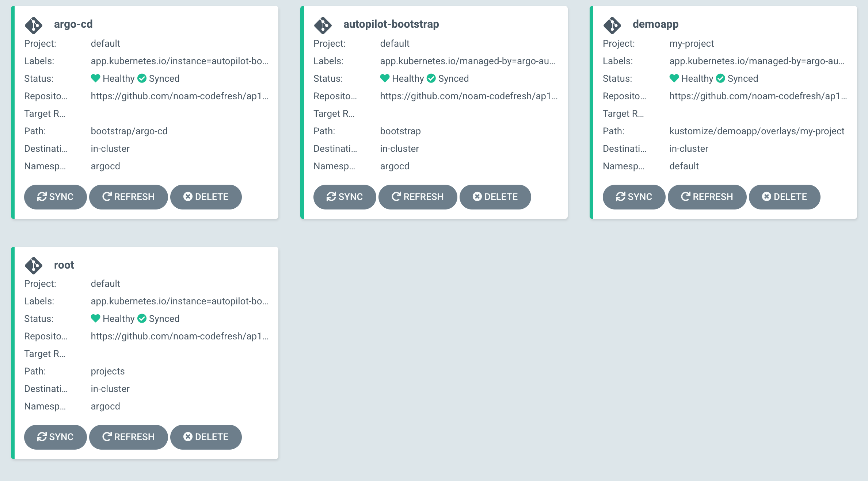Click Synced checkmark icon on demoapp card
The image size is (868, 481).
720,78
